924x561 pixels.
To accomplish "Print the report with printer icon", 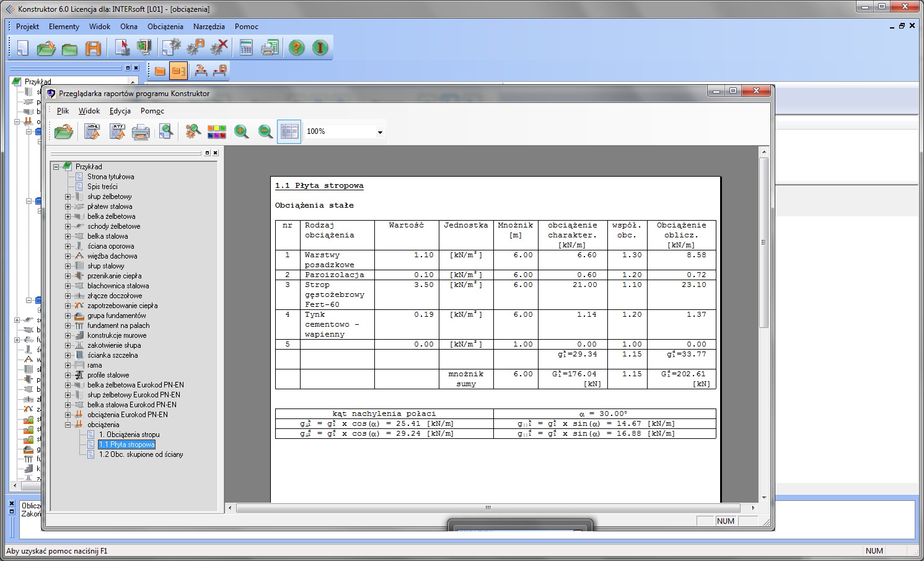I will coord(141,131).
